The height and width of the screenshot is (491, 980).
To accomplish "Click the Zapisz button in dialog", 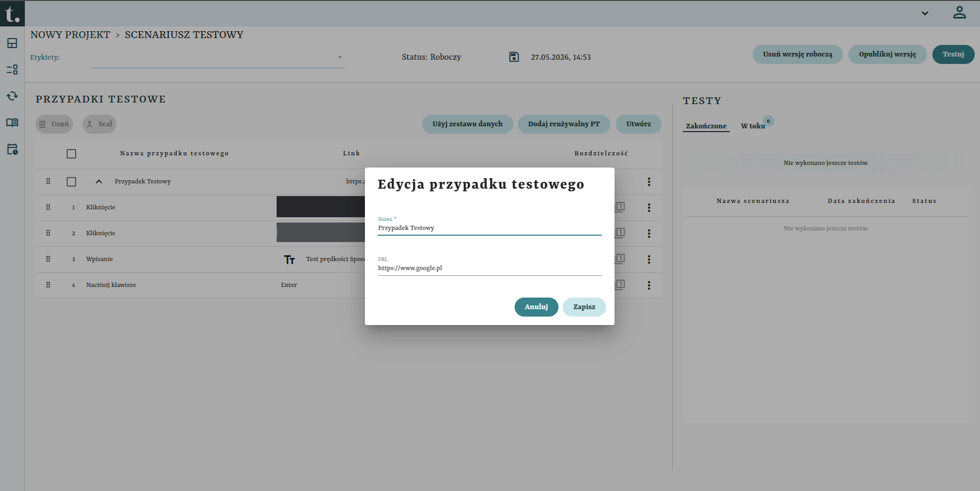I will [584, 307].
